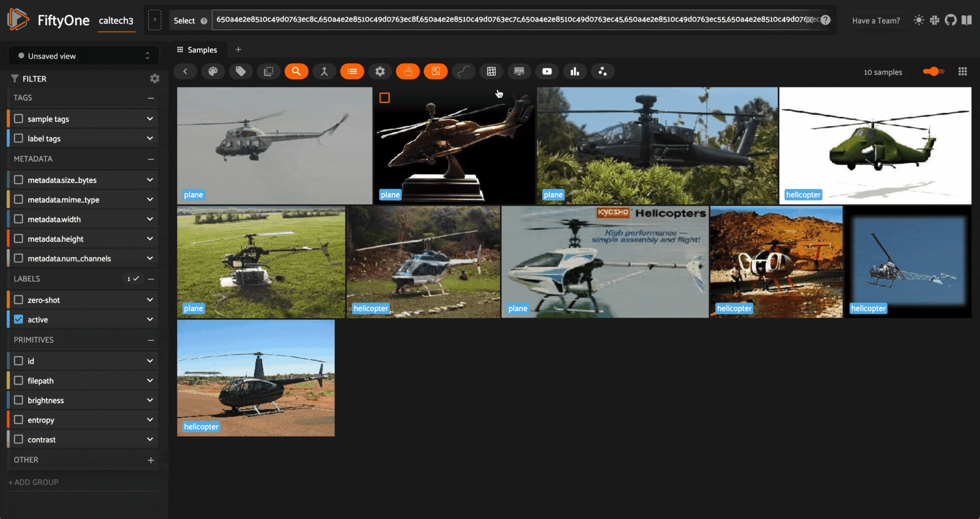Screen dimensions: 980x519
Task: Open the tag samples icon
Action: (x=241, y=72)
